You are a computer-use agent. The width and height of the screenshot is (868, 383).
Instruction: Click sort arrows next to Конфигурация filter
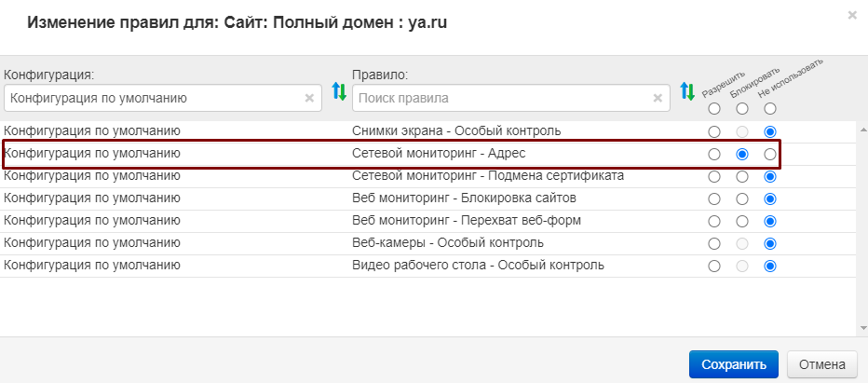point(339,92)
